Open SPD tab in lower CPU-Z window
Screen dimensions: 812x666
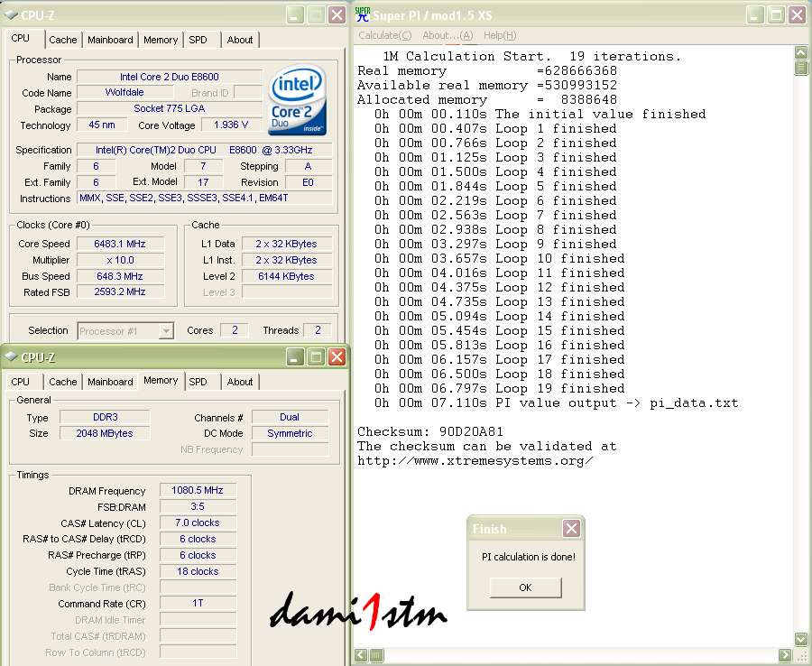click(198, 382)
